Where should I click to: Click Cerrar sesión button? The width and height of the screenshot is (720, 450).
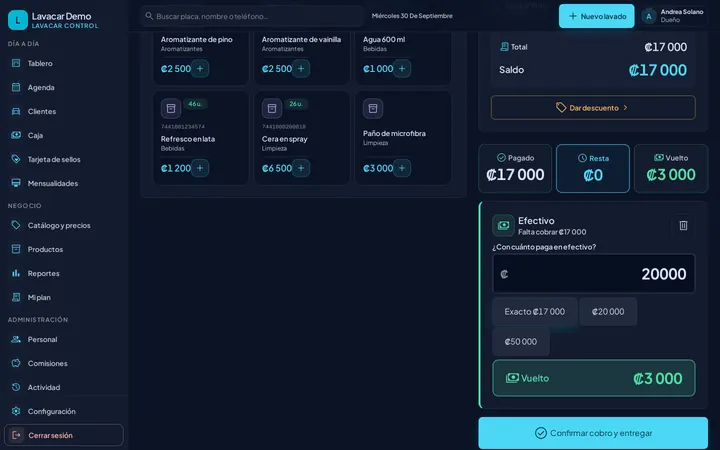click(64, 435)
